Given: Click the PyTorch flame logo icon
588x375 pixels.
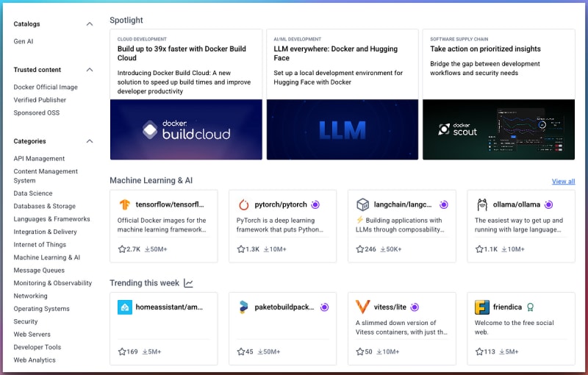Looking at the screenshot, I should pos(244,204).
